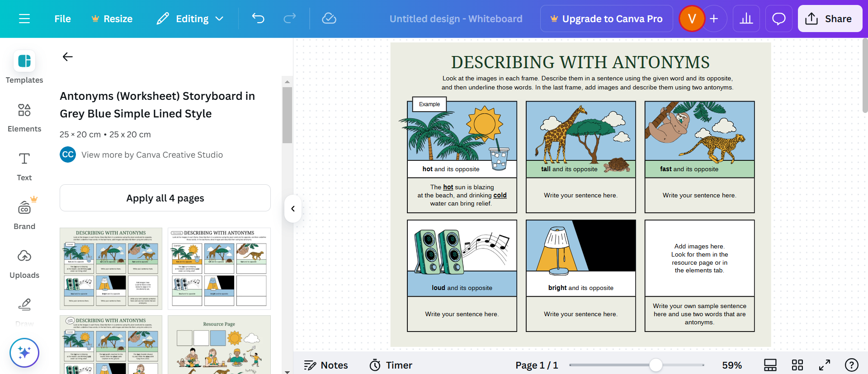Screen dimensions: 868x374
Task: Click the Apply all 4 pages button
Action: coord(165,198)
